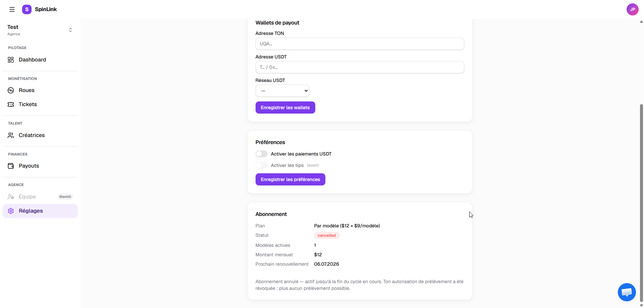Click the Montant mensuel $12 value
Viewport: 644px width, 308px height.
click(318, 255)
